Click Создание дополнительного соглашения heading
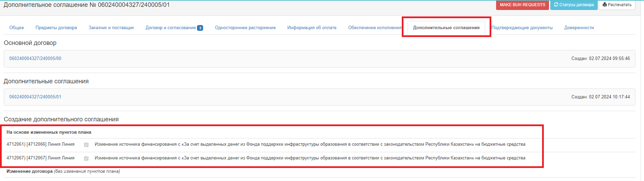Image resolution: width=644 pixels, height=181 pixels. pos(61,119)
